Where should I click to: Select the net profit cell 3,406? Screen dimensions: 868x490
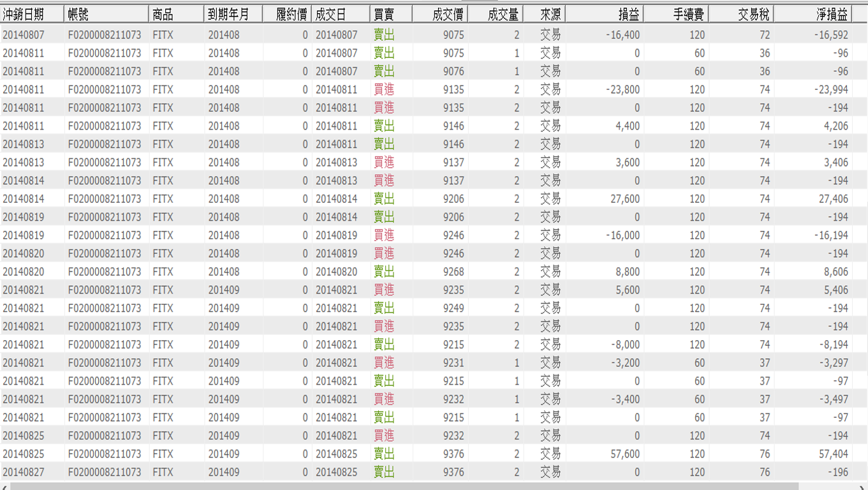[x=836, y=163]
